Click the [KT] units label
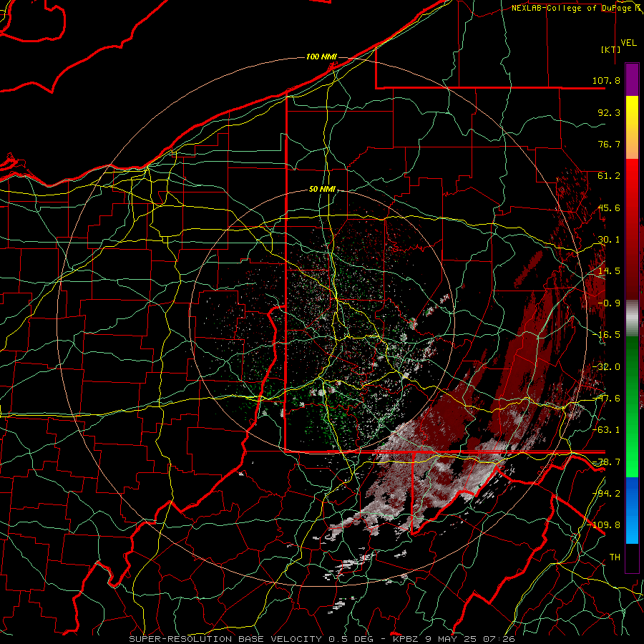644x644 pixels. pos(611,49)
